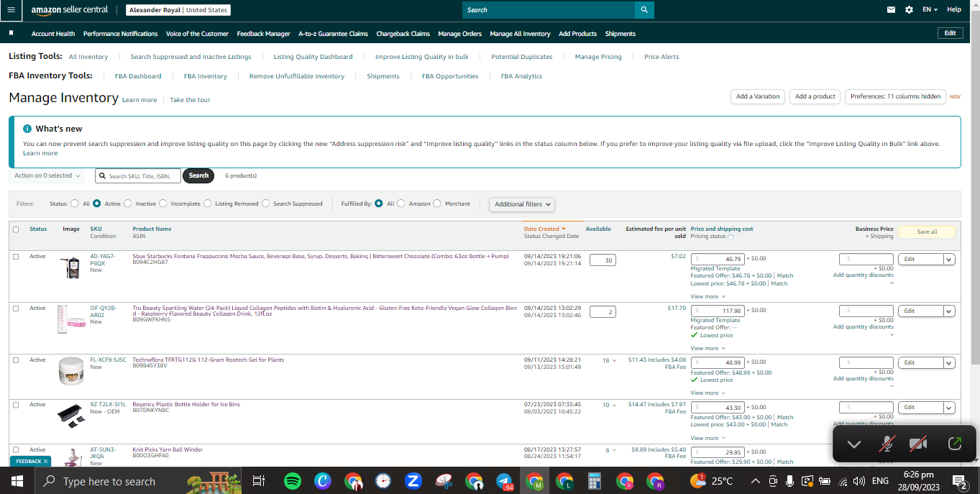Open the clock app in taskbar

coord(383,481)
